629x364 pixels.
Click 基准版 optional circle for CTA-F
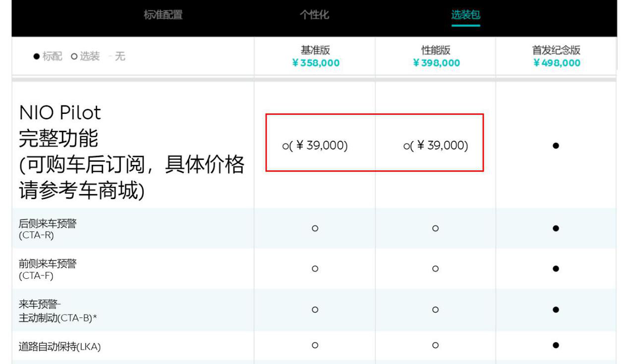click(315, 268)
